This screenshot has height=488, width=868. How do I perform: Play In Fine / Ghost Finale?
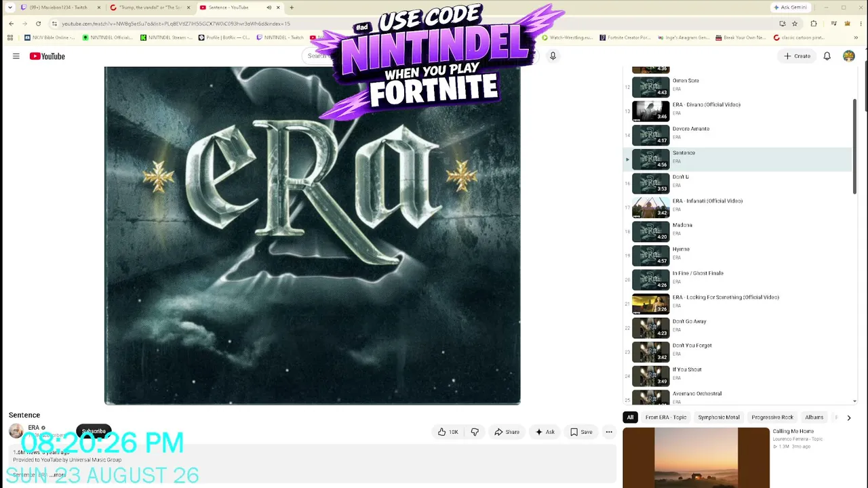[x=738, y=279]
